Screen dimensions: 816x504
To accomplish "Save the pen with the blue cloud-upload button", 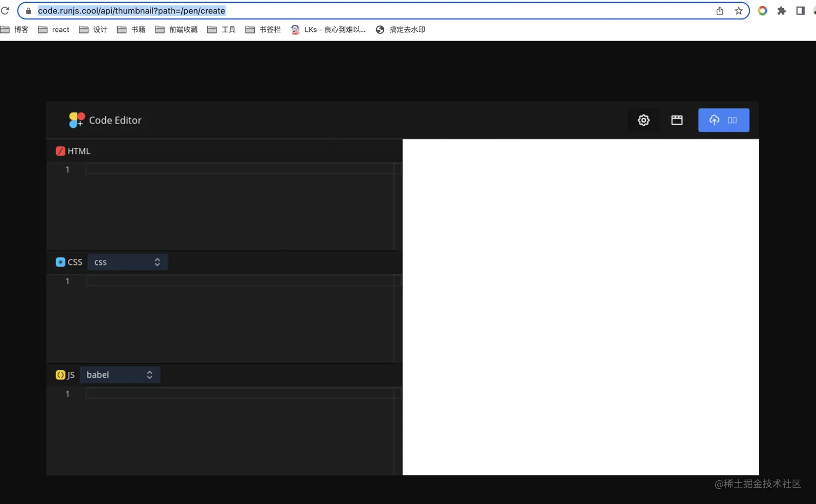I will 724,120.
